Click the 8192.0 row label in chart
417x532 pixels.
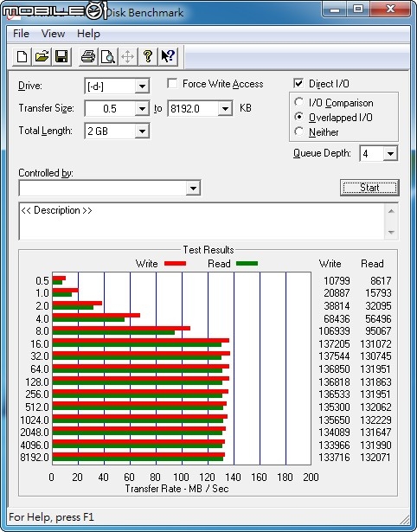35,458
